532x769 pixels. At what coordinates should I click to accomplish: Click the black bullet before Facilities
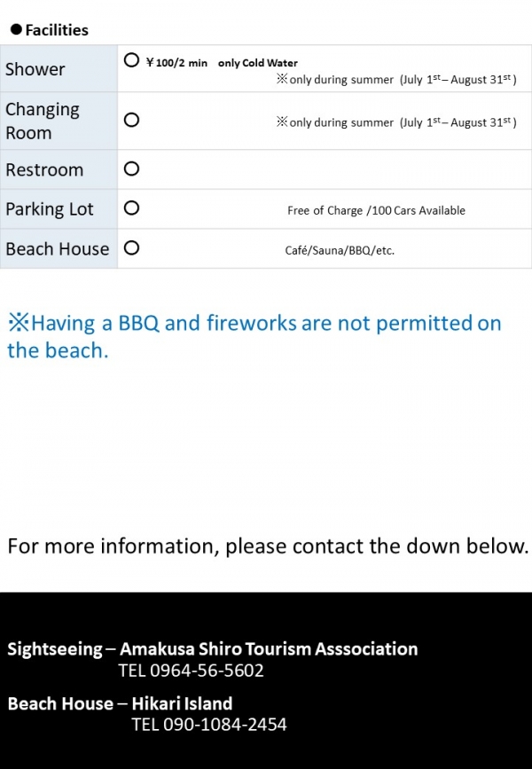(16, 29)
